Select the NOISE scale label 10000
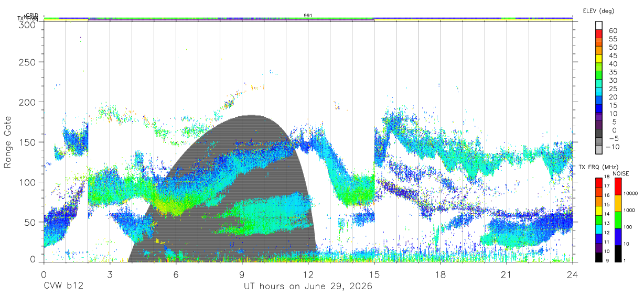644x297 pixels. (632, 193)
